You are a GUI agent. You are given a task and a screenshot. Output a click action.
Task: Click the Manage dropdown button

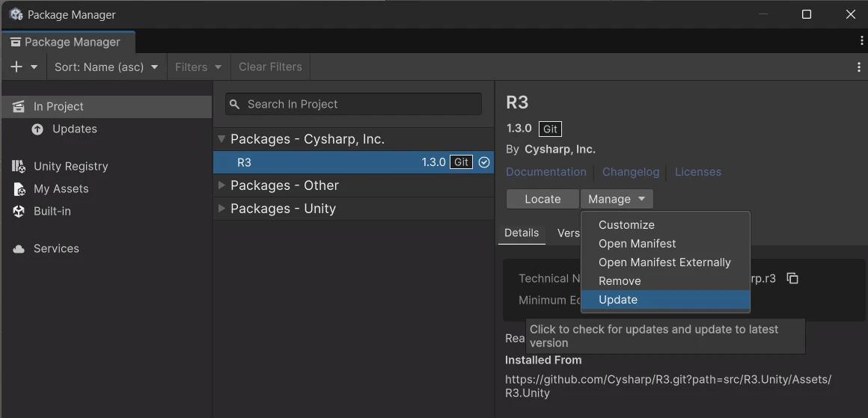click(x=617, y=199)
